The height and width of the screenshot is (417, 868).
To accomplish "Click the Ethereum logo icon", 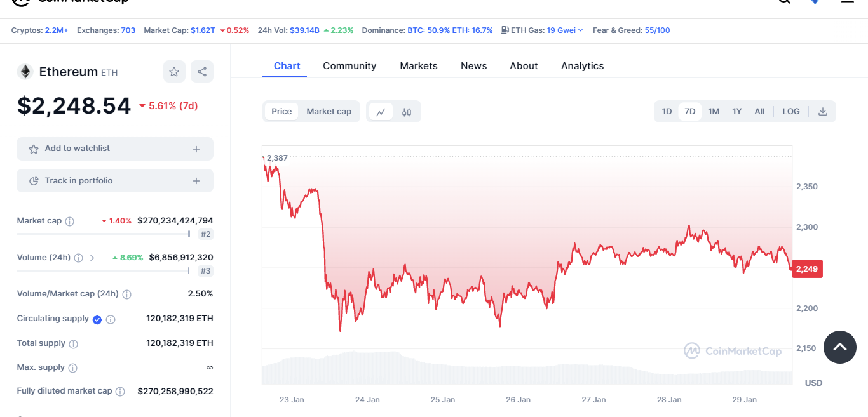I will [x=25, y=72].
